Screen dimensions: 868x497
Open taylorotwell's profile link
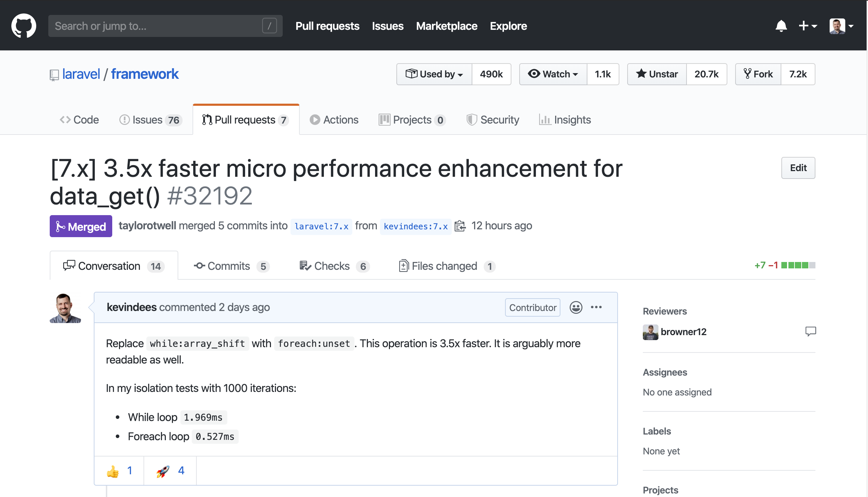(147, 225)
